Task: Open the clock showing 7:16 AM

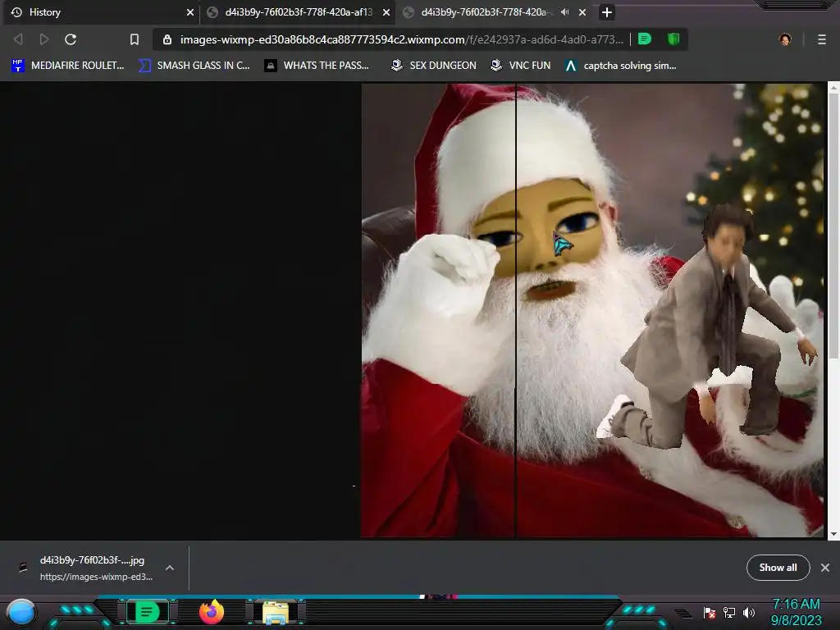Action: (796, 612)
